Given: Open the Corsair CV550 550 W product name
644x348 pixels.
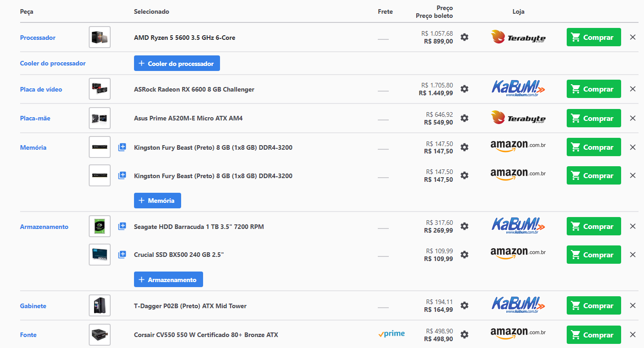Looking at the screenshot, I should coord(206,335).
